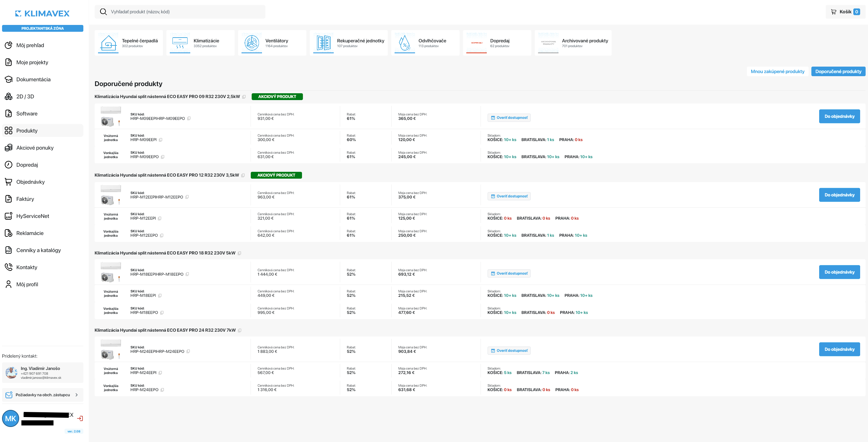This screenshot has height=442, width=868.
Task: Click the Akciové ponuky coins icon
Action: click(9, 148)
